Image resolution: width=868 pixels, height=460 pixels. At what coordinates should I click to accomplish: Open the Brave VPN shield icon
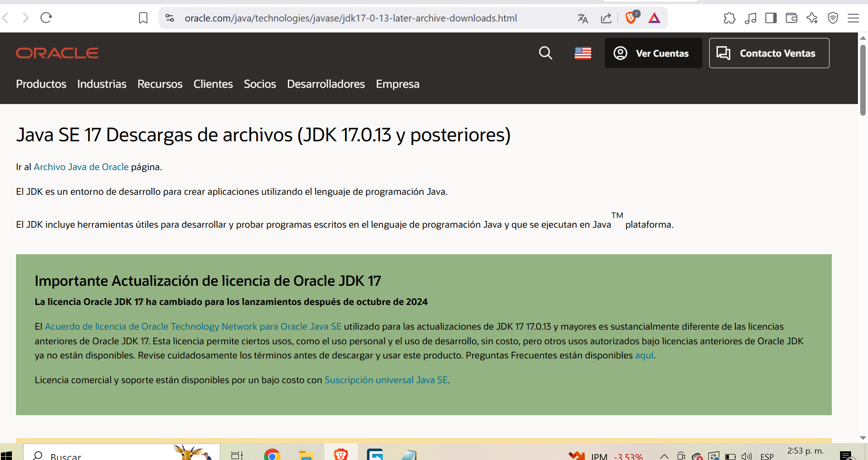pyautogui.click(x=833, y=18)
